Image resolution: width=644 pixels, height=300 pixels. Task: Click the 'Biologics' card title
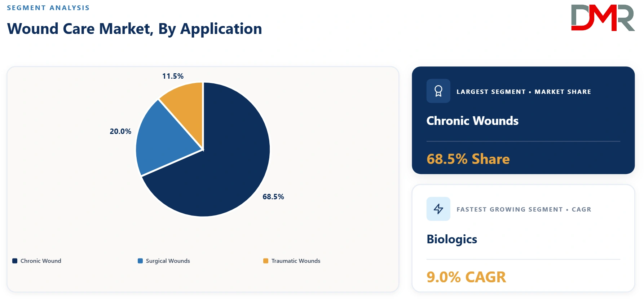pyautogui.click(x=452, y=239)
